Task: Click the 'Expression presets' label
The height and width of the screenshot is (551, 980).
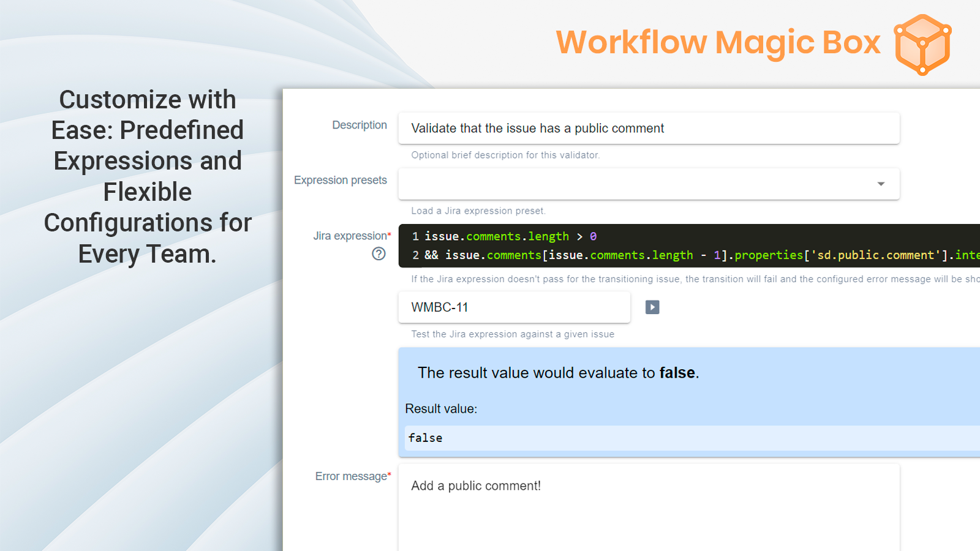Action: point(340,180)
